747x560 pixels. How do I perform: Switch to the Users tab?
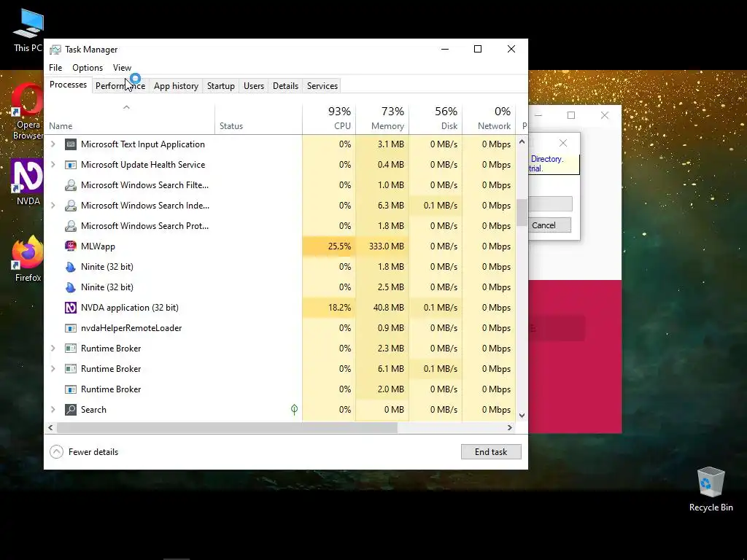pyautogui.click(x=253, y=86)
